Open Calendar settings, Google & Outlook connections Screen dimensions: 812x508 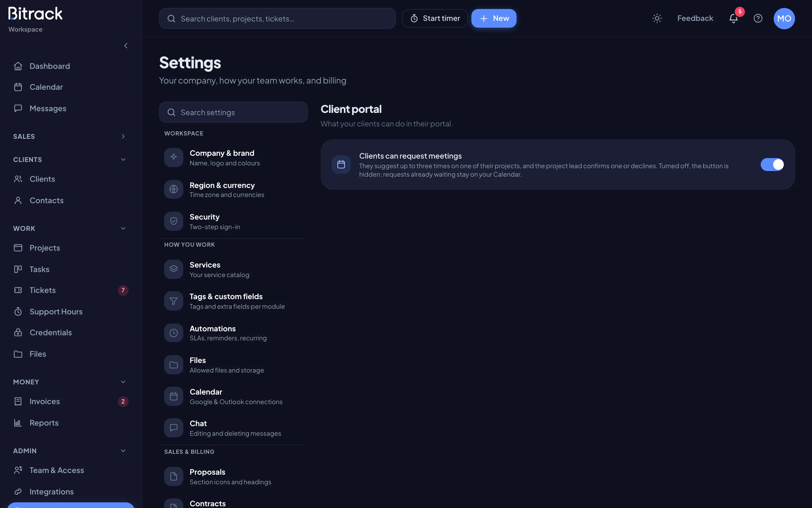233,397
